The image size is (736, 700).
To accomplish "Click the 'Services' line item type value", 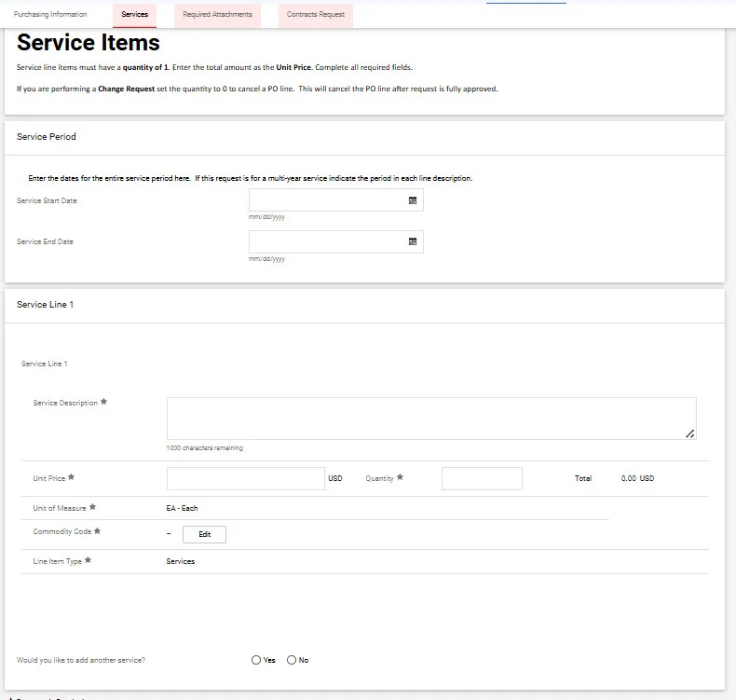I will point(180,561).
